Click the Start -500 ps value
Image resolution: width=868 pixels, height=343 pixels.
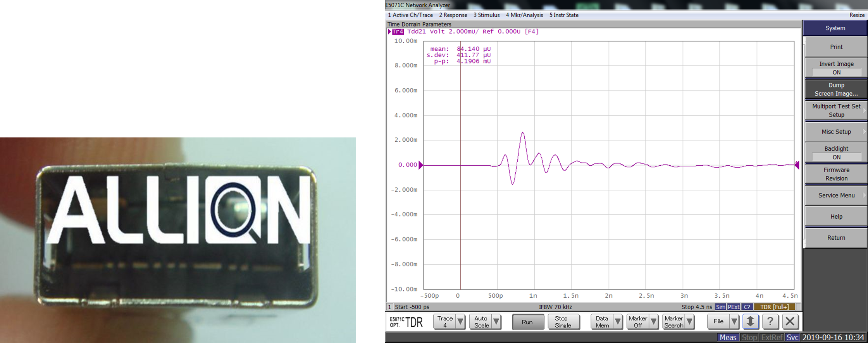tap(412, 307)
